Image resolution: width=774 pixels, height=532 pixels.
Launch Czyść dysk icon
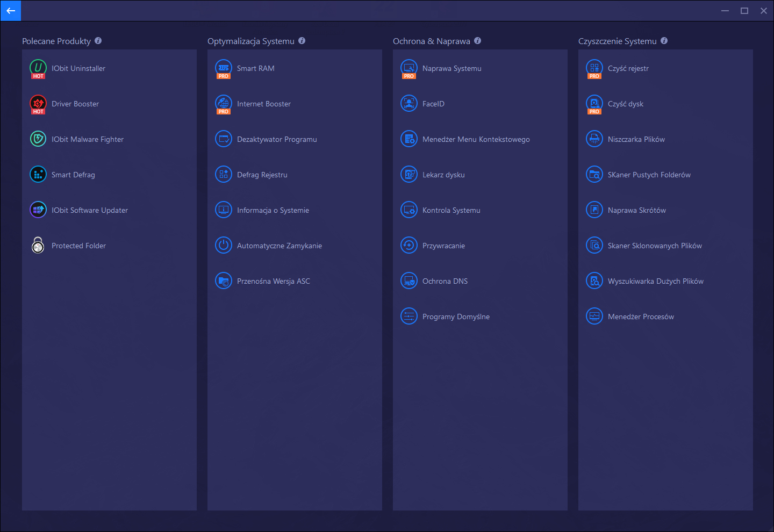(x=594, y=103)
